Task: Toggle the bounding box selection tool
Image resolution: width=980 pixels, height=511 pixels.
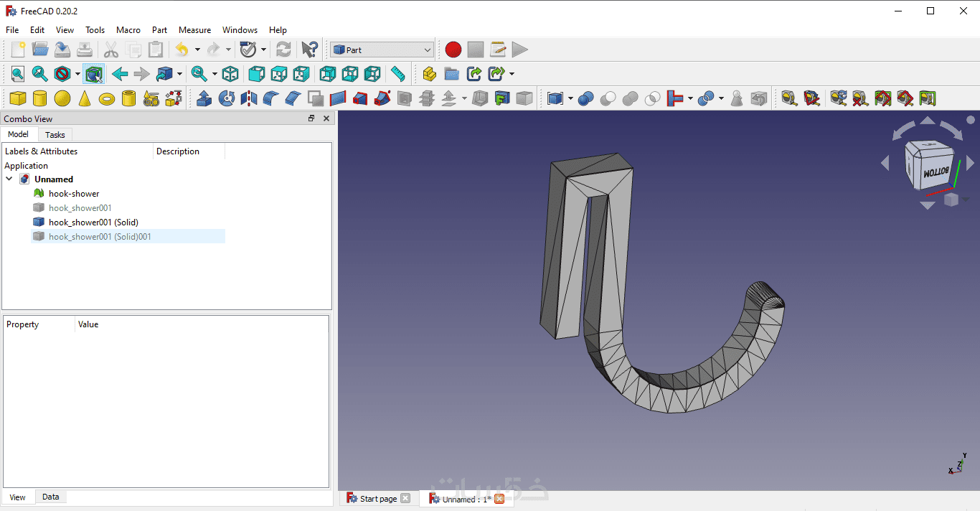Action: tap(94, 74)
